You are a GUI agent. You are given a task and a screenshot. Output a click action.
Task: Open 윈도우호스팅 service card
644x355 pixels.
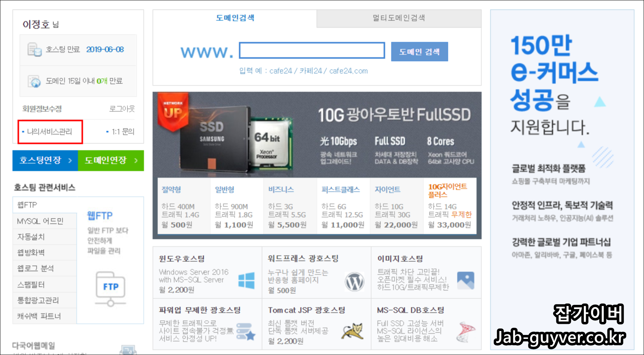pos(208,273)
